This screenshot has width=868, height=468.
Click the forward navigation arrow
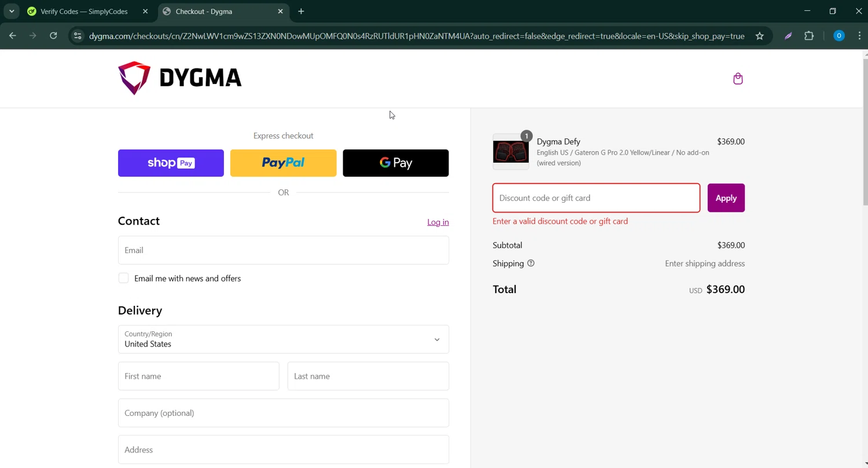tap(33, 36)
